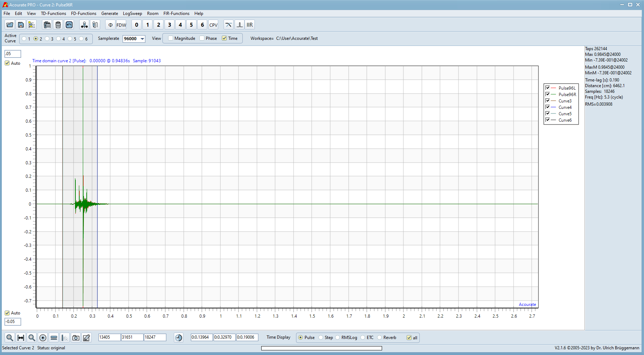Click the progress bar in status area

pyautogui.click(x=321, y=348)
